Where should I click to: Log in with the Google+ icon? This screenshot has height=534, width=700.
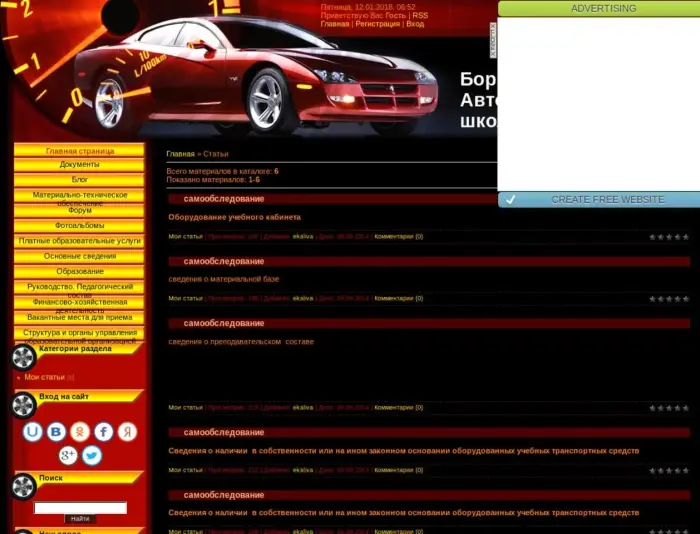click(68, 455)
